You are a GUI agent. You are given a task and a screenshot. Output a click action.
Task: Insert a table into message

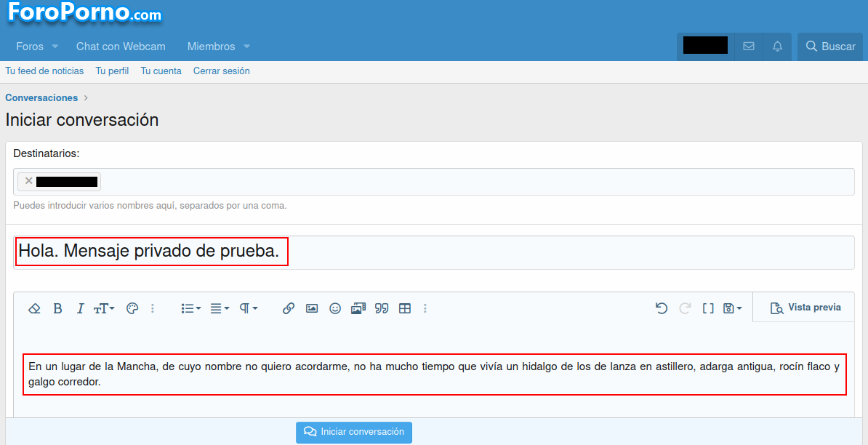click(405, 308)
